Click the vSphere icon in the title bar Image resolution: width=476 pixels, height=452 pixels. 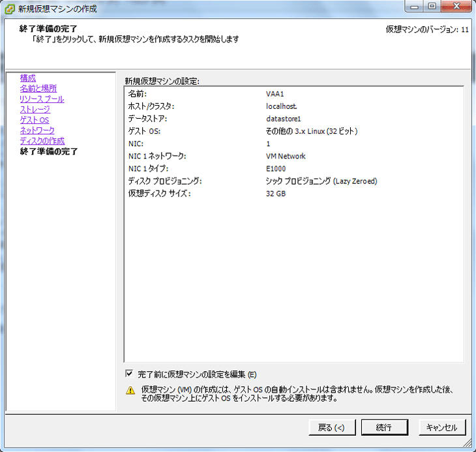click(9, 8)
